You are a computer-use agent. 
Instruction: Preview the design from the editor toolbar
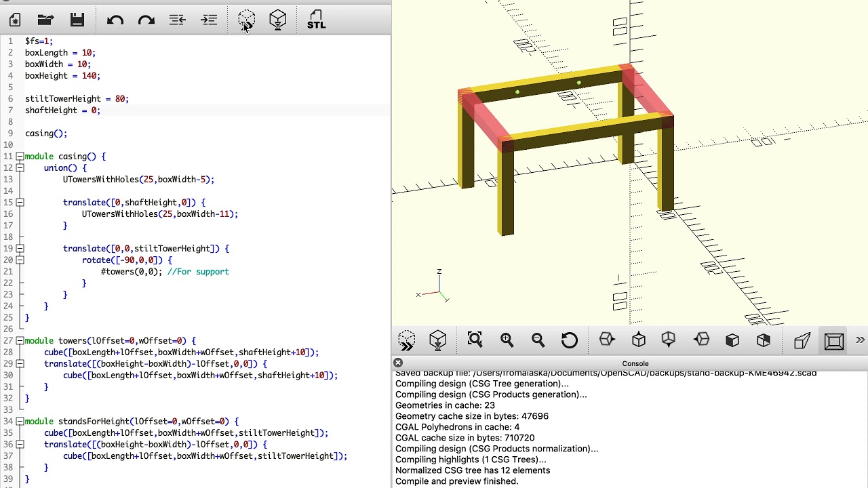point(247,20)
